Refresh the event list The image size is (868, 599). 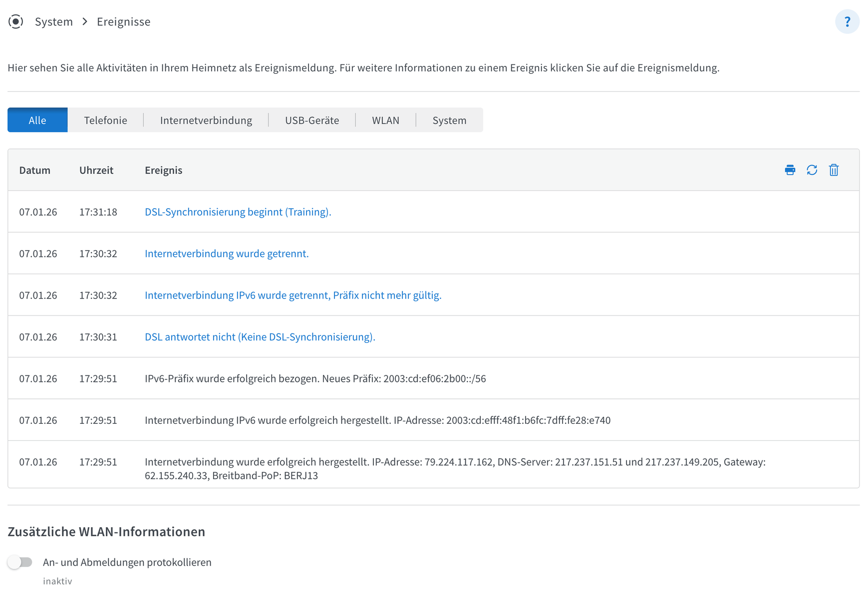(812, 170)
